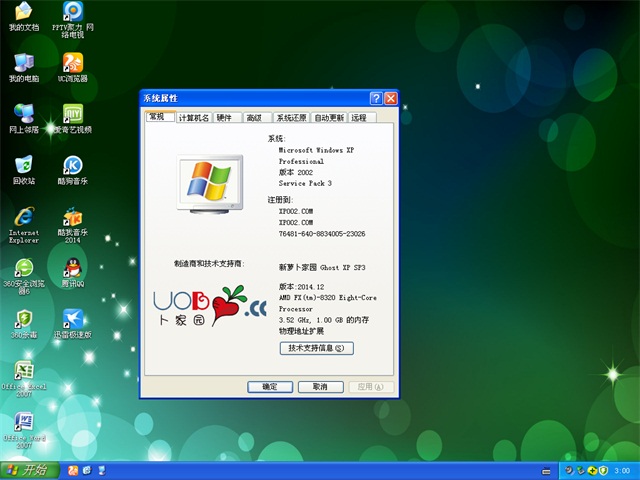Switch to the 计算机名 tab
640x480 pixels.
pyautogui.click(x=193, y=118)
